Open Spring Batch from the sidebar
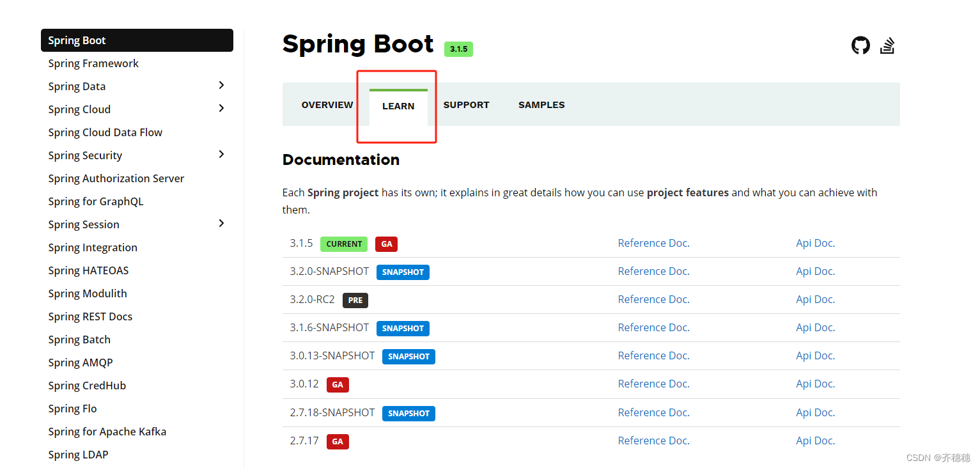 pyautogui.click(x=79, y=339)
